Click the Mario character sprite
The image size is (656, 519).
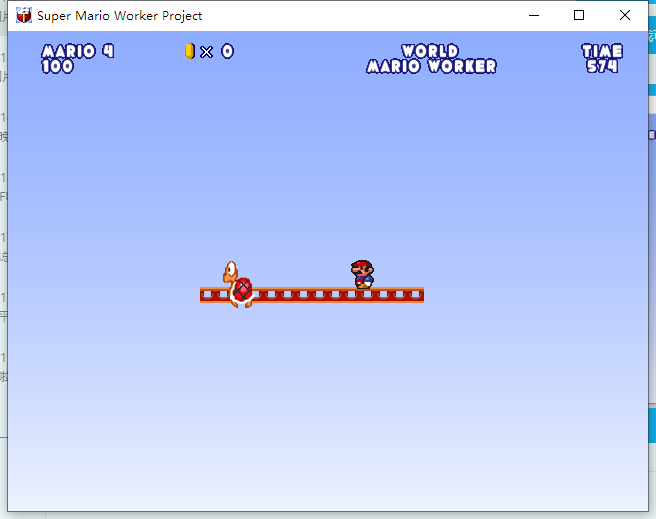point(362,274)
